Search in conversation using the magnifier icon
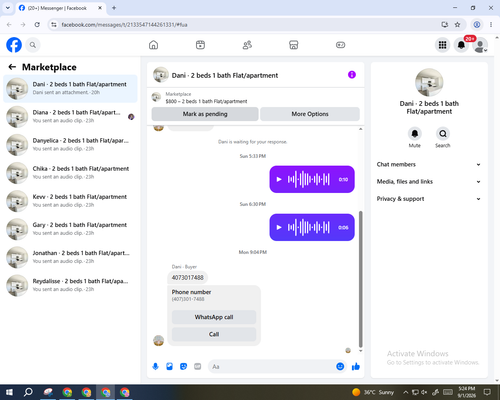This screenshot has height=400, width=500. tap(443, 134)
